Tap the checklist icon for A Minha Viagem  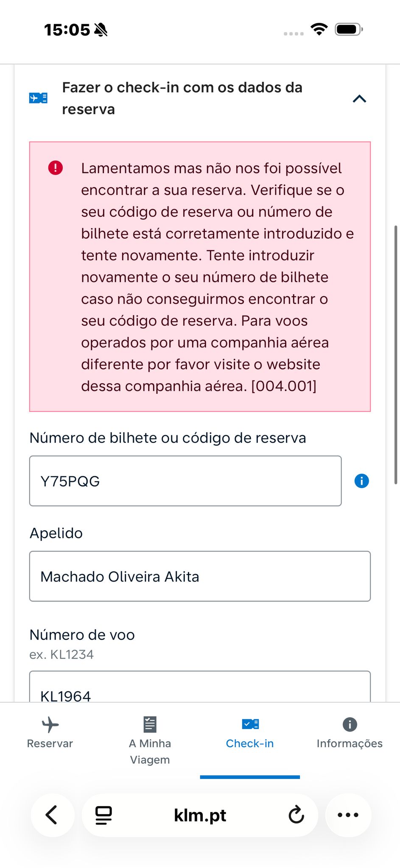click(150, 724)
